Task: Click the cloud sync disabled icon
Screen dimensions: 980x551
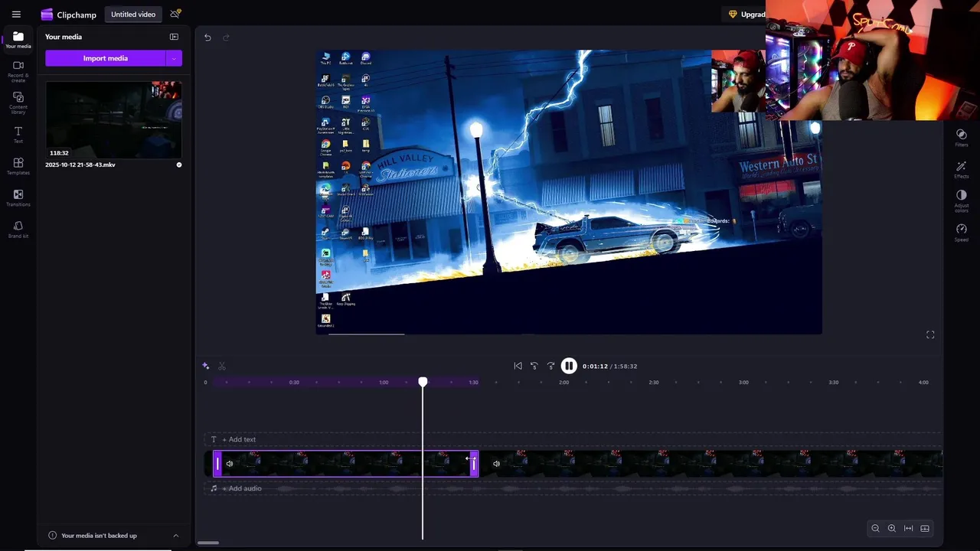Action: [175, 15]
